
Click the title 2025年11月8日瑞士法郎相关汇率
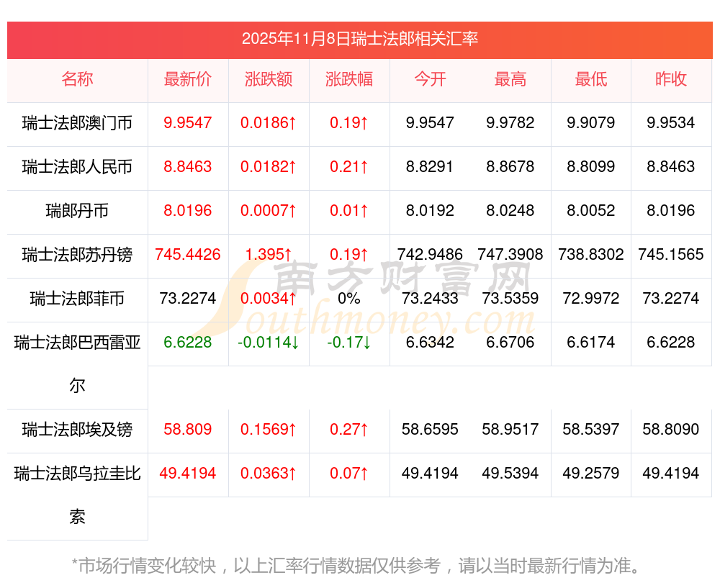coord(359,39)
